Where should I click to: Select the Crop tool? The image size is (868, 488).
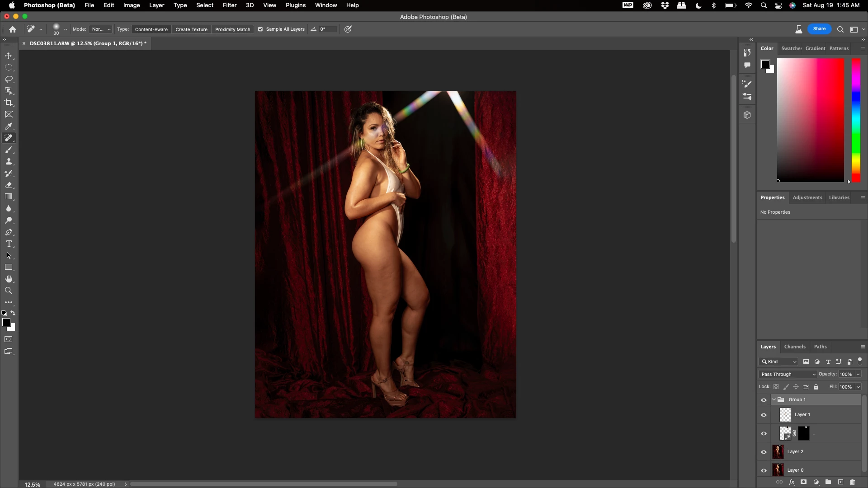point(9,103)
